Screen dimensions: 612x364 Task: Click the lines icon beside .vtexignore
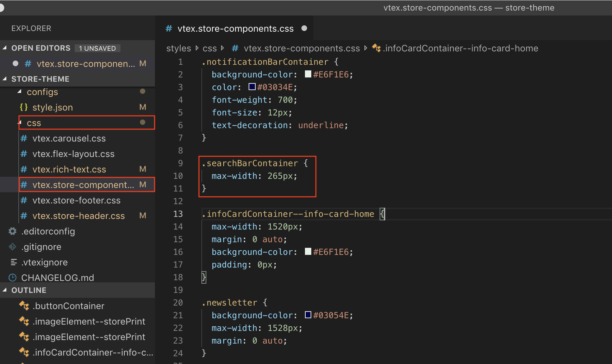[x=14, y=262]
